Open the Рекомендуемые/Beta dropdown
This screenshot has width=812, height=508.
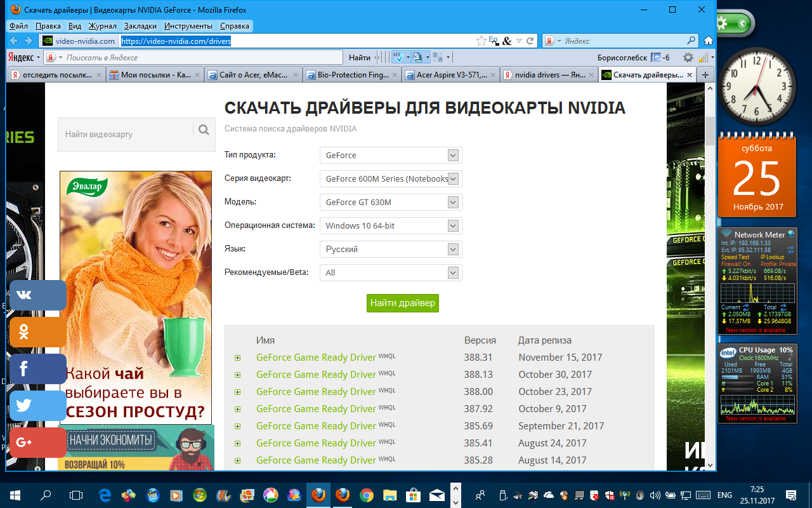coord(391,272)
